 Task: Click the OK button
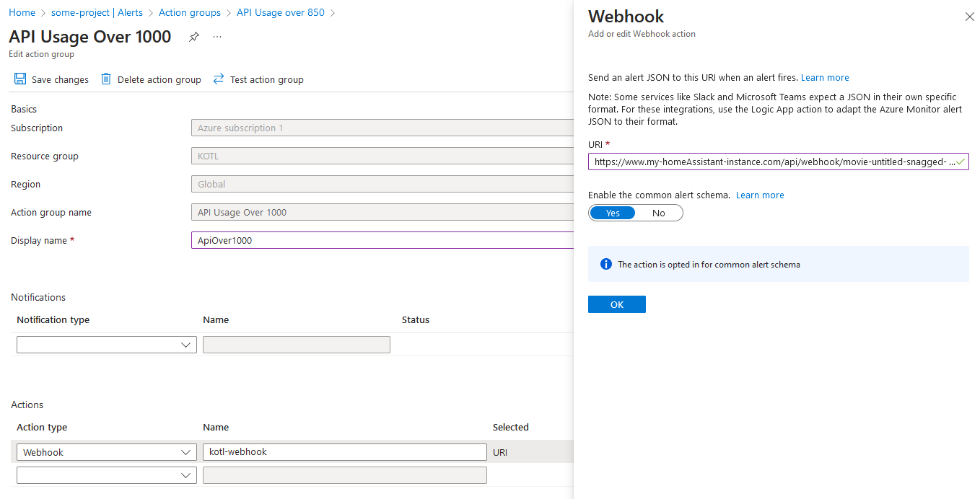click(616, 304)
